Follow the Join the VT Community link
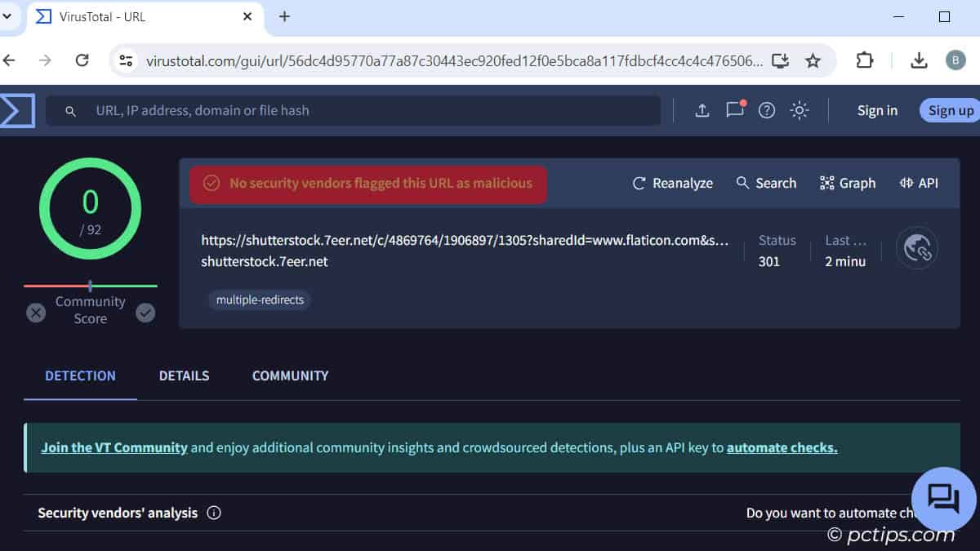The height and width of the screenshot is (551, 980). 114,447
